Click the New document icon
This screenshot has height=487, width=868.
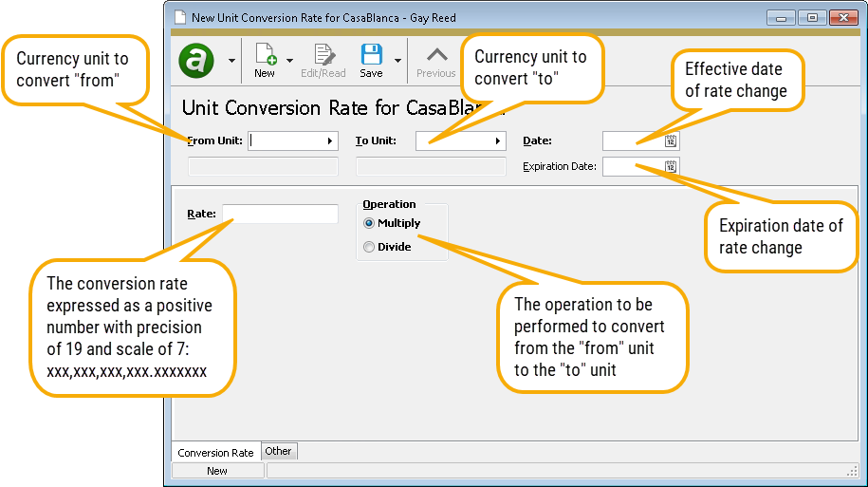pos(265,55)
